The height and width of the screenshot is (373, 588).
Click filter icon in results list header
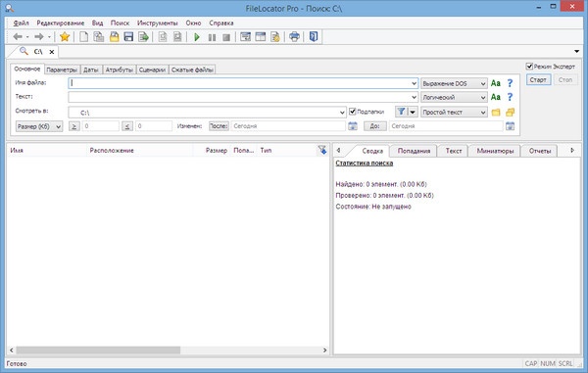[x=322, y=150]
